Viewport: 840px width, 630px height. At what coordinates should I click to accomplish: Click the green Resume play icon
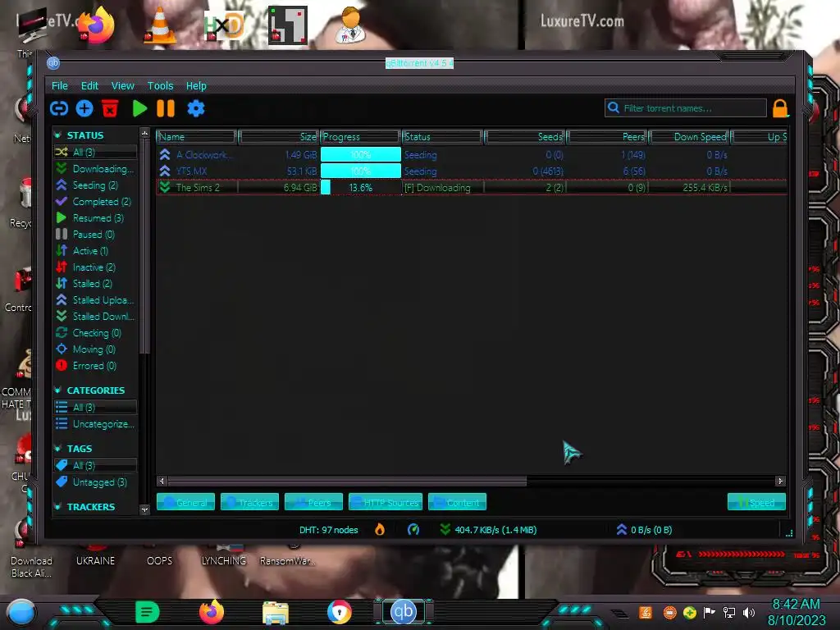click(x=139, y=108)
